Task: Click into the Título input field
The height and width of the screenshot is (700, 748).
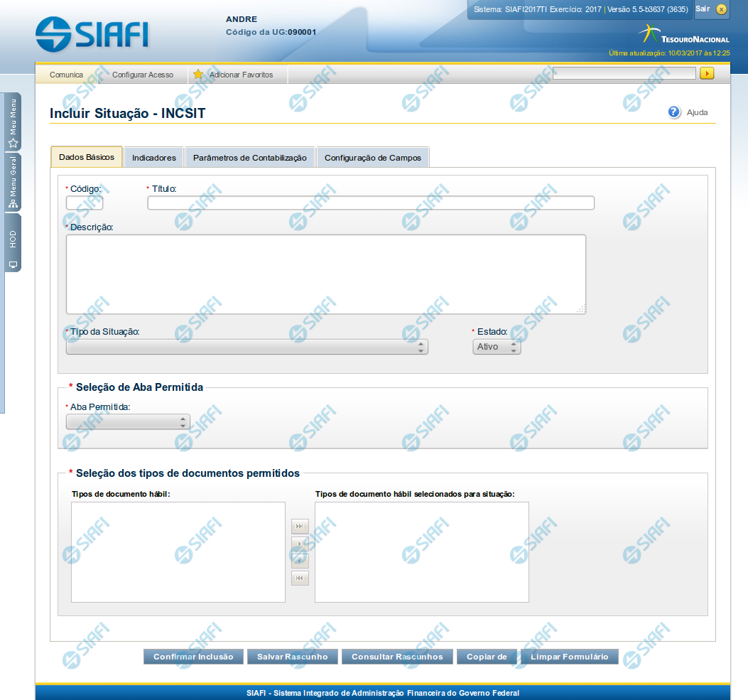Action: point(370,203)
